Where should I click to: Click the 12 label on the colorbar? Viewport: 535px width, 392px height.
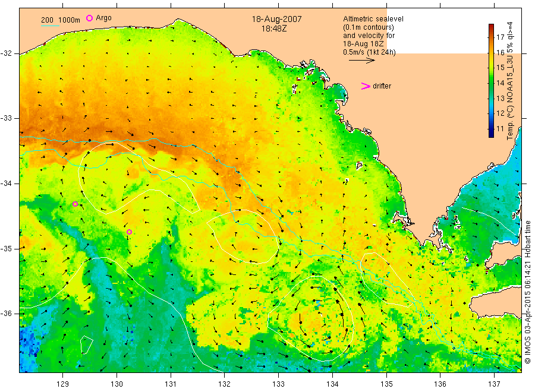coord(500,113)
